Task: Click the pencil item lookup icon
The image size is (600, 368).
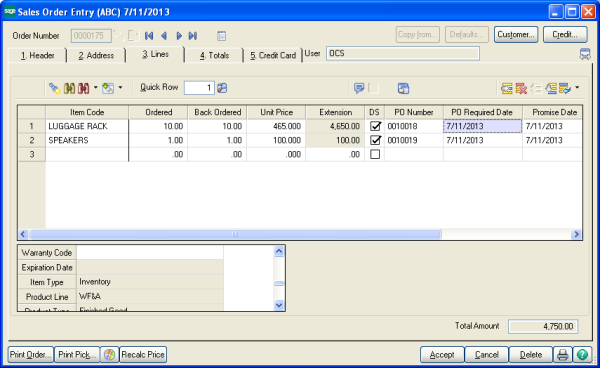Action: coord(54,88)
